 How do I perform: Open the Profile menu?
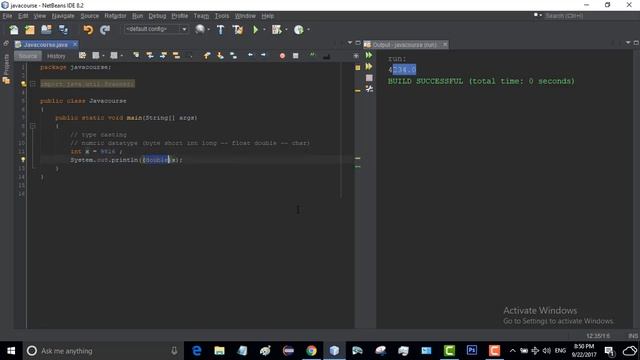[x=180, y=16]
